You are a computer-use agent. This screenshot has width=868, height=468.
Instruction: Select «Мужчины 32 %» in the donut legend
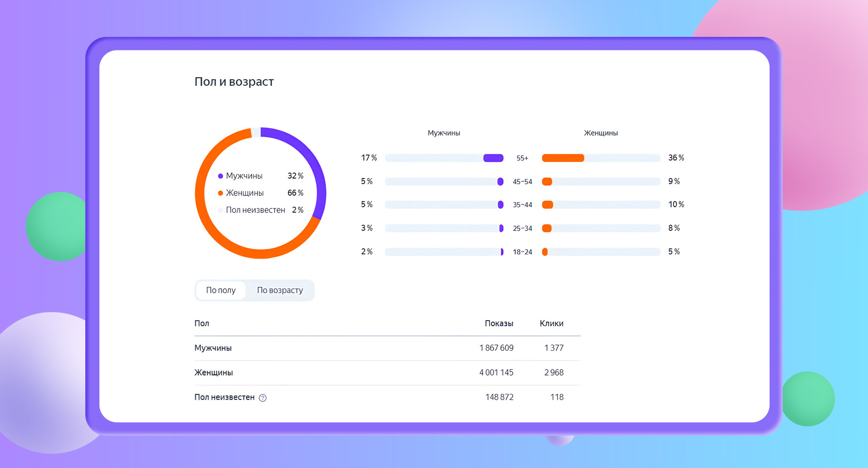[x=260, y=176]
